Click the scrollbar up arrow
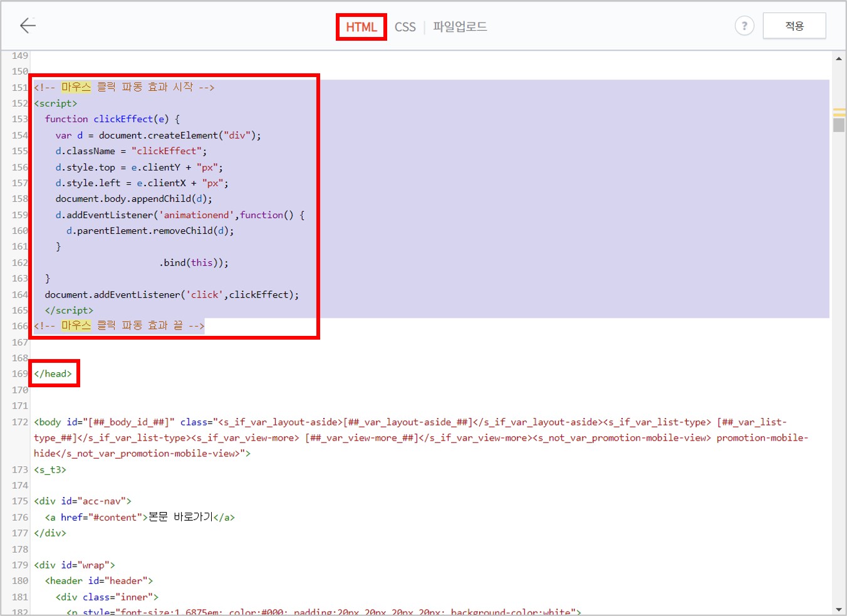This screenshot has width=847, height=616. pyautogui.click(x=839, y=59)
